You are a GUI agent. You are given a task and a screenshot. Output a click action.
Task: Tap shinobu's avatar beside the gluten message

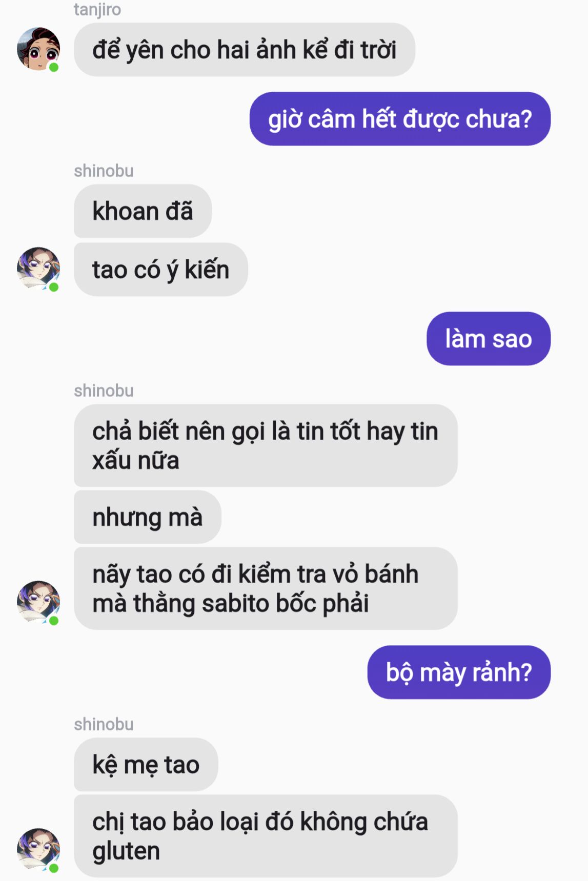[x=38, y=850]
